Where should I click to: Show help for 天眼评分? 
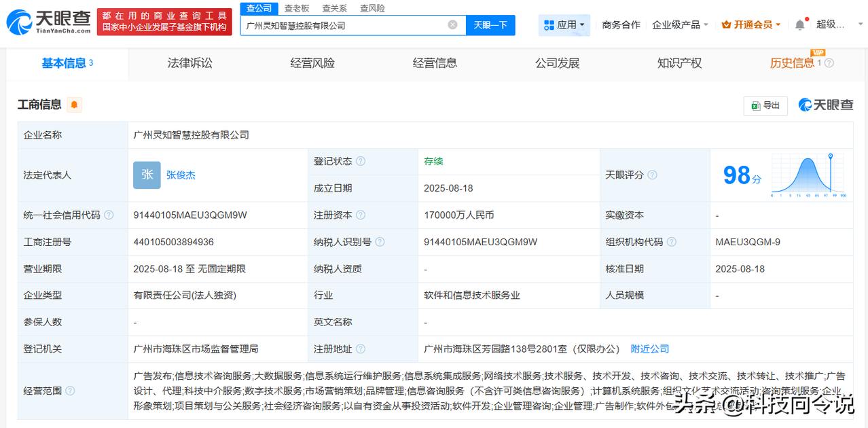tap(652, 175)
